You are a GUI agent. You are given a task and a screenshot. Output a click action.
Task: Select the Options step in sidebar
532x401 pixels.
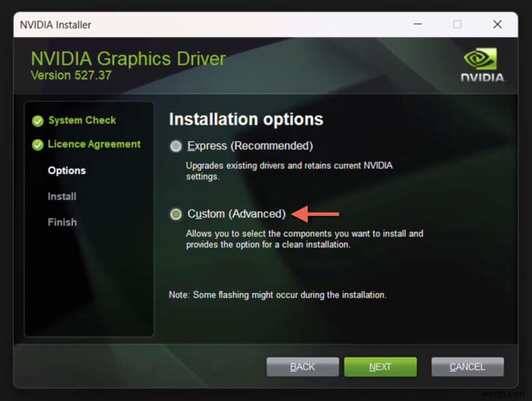(x=67, y=170)
